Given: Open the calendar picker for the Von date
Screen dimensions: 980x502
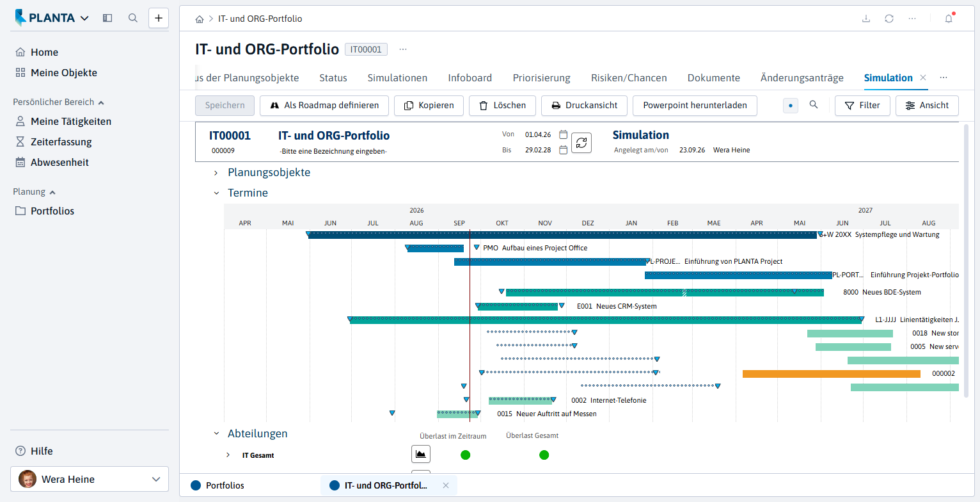Looking at the screenshot, I should click(563, 134).
